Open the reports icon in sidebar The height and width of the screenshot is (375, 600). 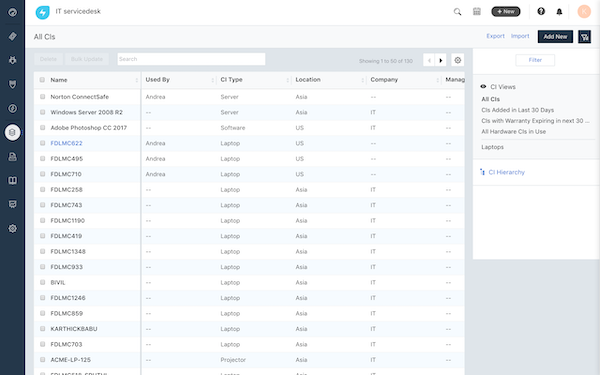12,204
